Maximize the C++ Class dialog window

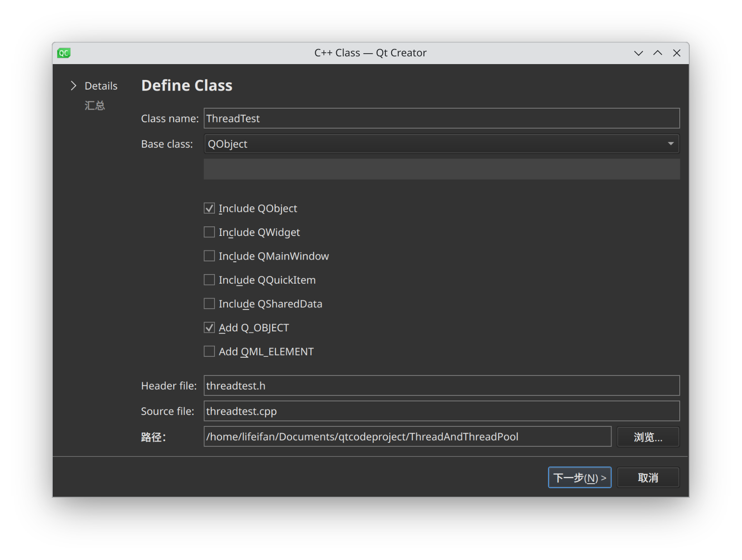657,53
